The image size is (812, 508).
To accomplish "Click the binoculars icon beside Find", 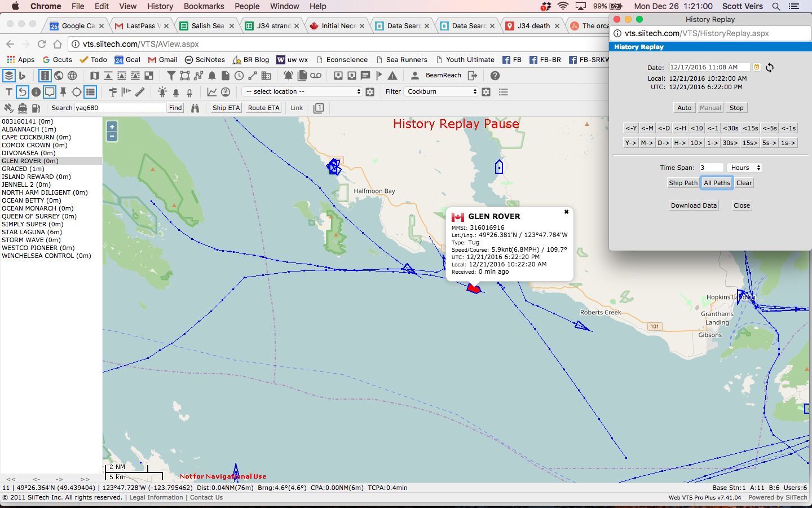I will coord(195,108).
